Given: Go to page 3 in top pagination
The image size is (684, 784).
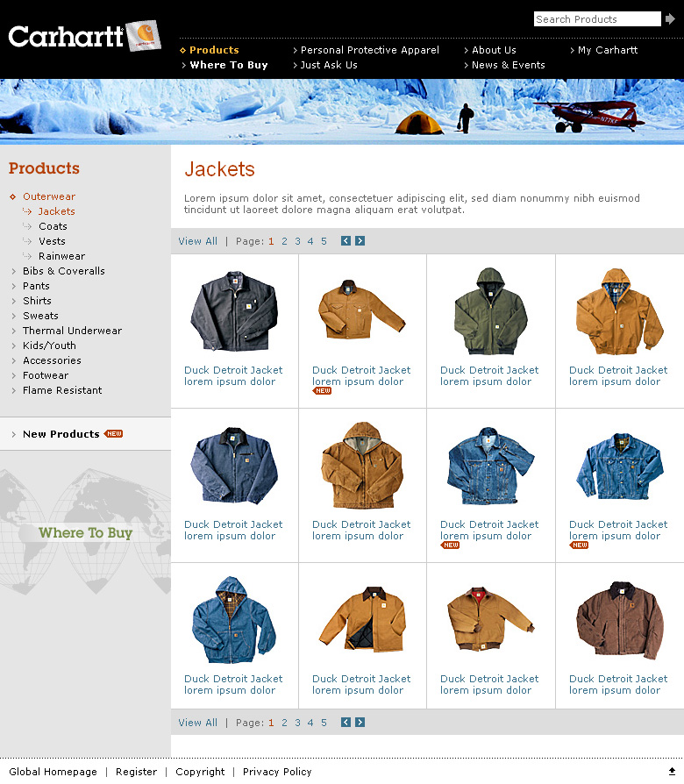Looking at the screenshot, I should (297, 241).
